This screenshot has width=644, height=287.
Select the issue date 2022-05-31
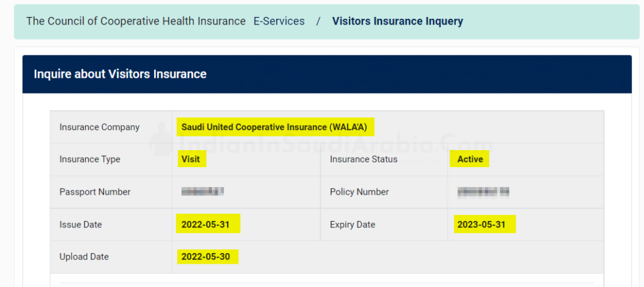pyautogui.click(x=206, y=225)
